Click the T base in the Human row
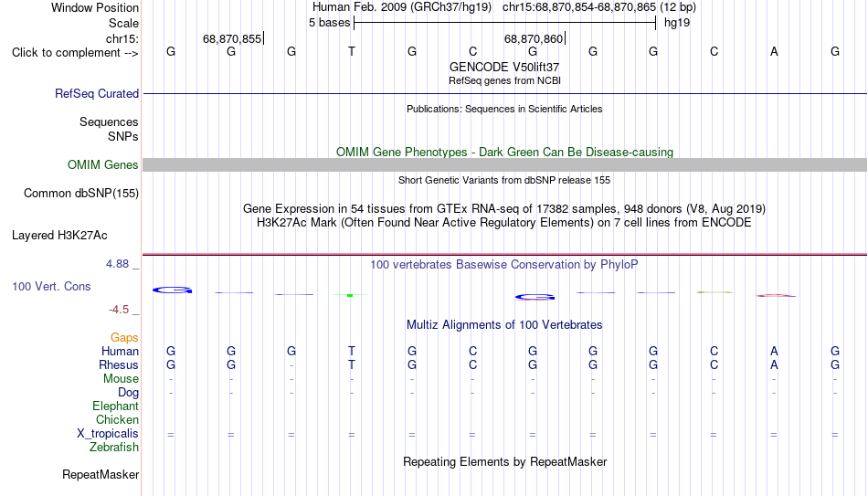The width and height of the screenshot is (868, 496). (x=352, y=351)
